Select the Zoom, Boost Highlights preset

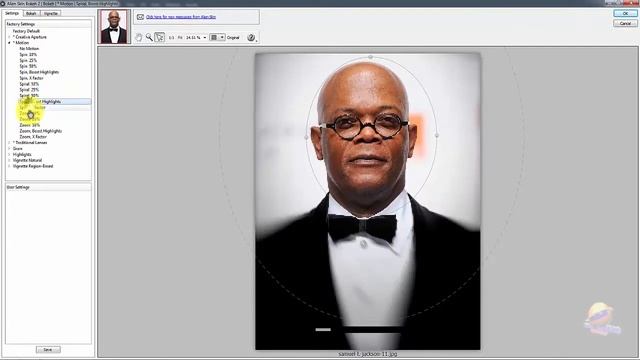pos(41,131)
